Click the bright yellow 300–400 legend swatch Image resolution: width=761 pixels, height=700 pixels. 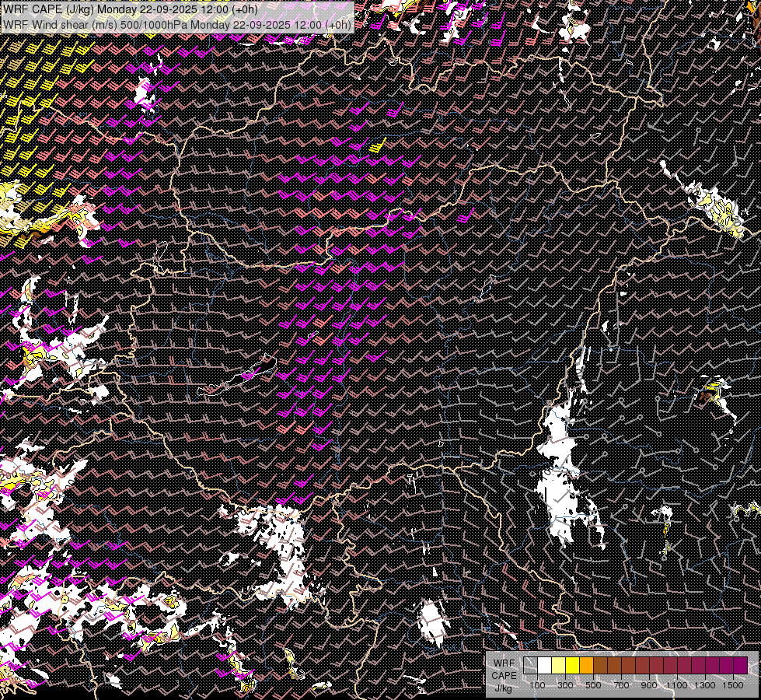572,666
